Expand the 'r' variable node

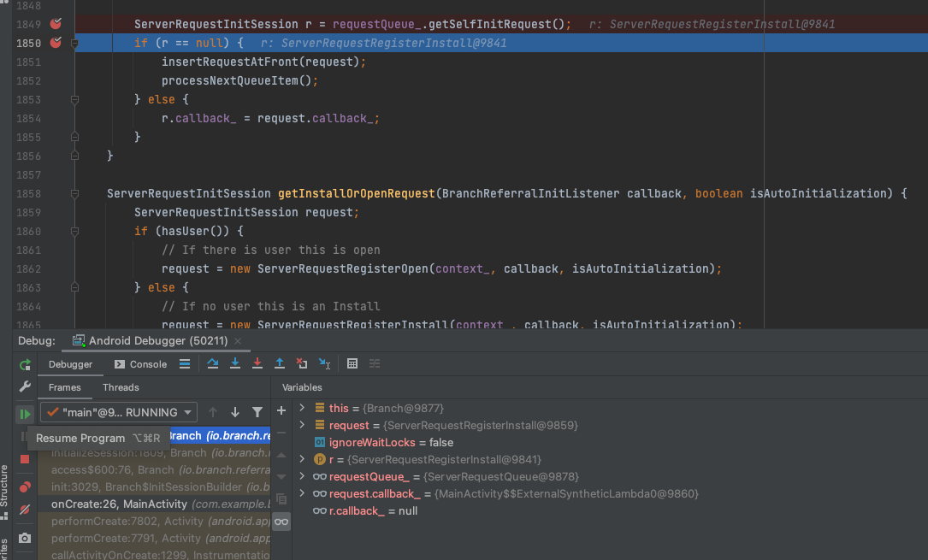coord(303,459)
